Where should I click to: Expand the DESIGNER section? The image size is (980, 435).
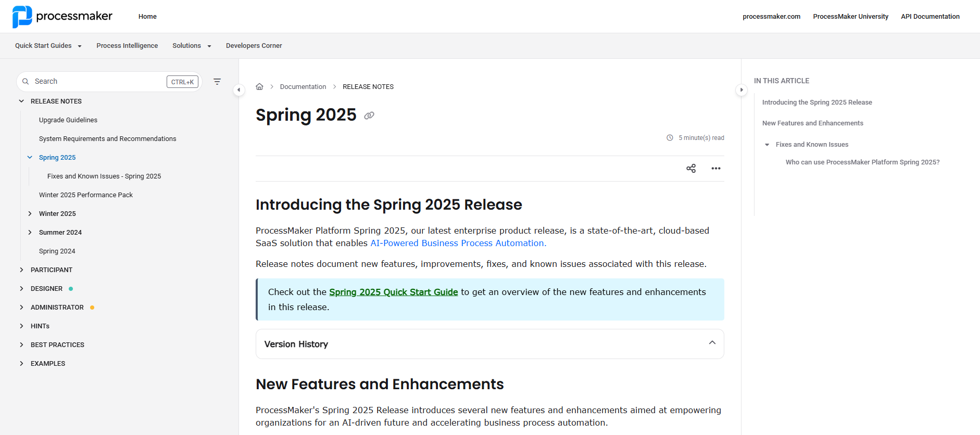[x=21, y=289]
